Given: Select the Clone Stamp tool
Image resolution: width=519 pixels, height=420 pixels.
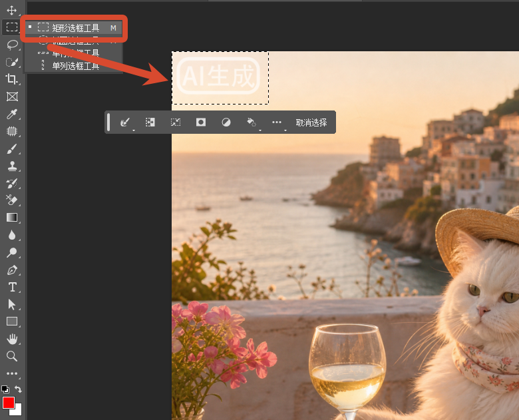Looking at the screenshot, I should pos(12,166).
